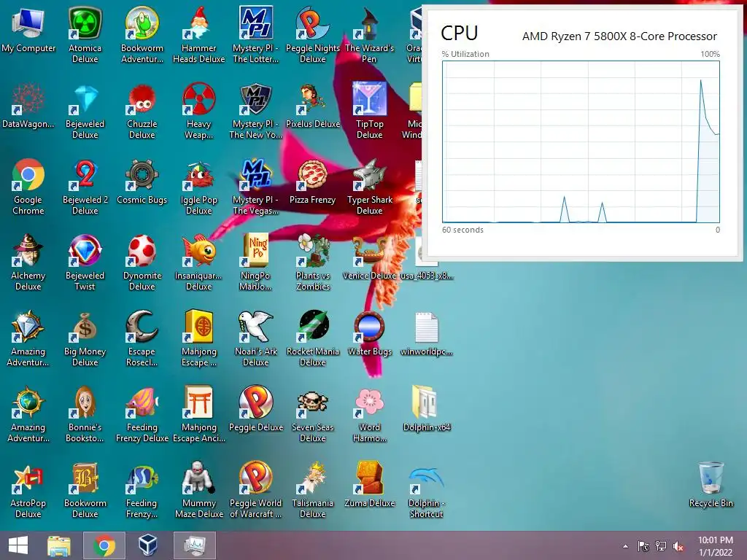Launch Zuma Deluxe

(x=370, y=485)
